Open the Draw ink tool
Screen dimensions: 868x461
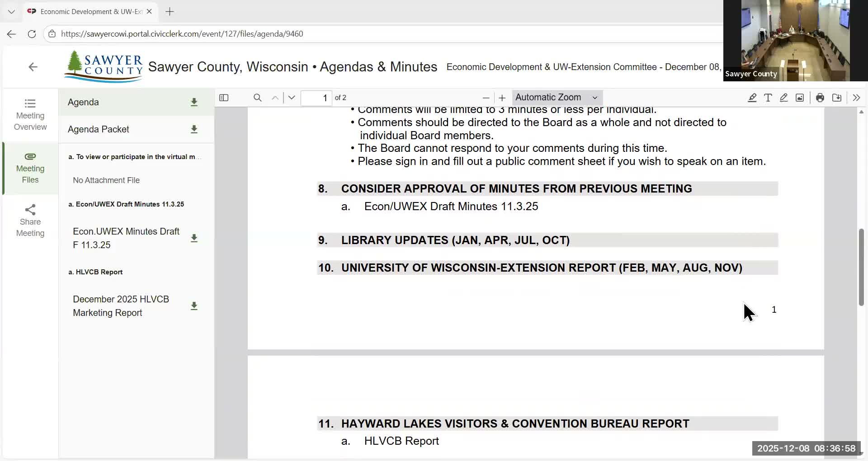pyautogui.click(x=784, y=98)
